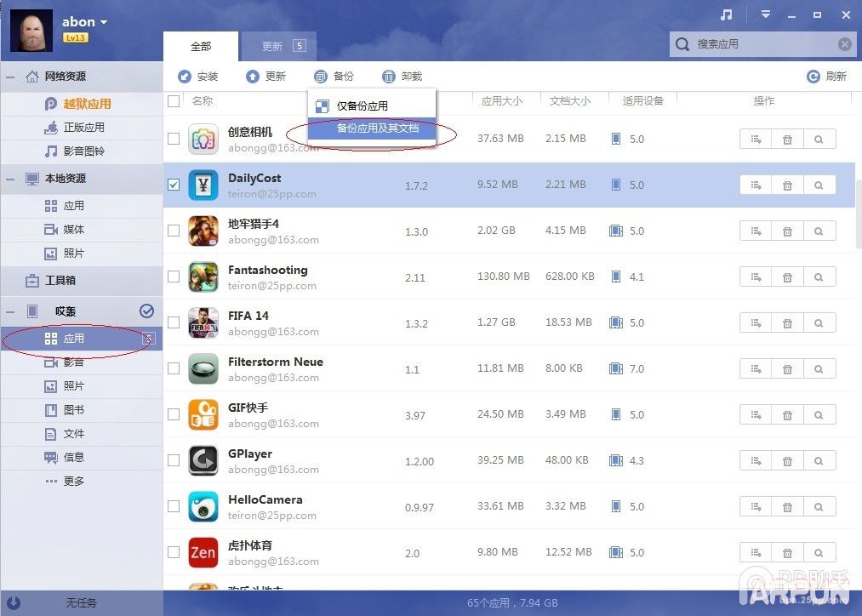Click the chevron dropdown in the title bar

coord(764,13)
